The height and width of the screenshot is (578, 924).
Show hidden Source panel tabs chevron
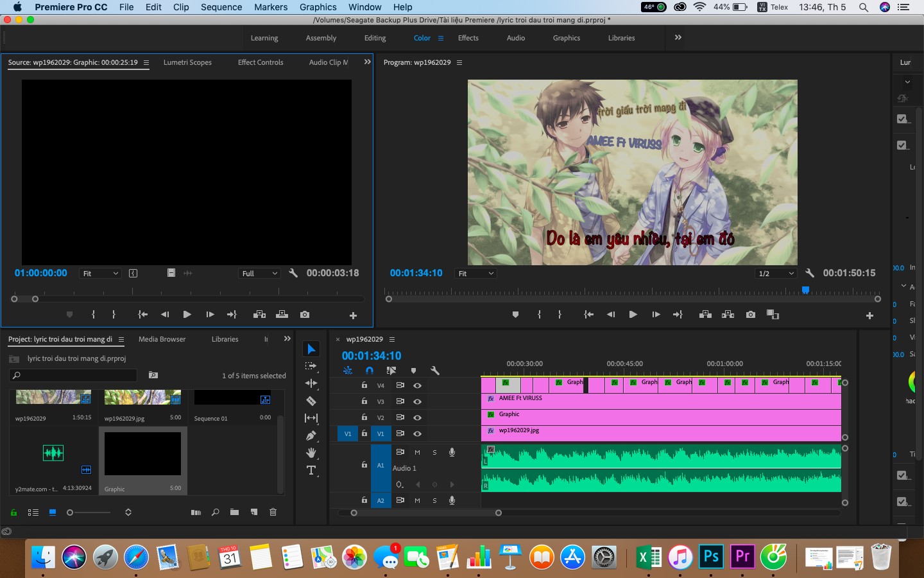[367, 62]
